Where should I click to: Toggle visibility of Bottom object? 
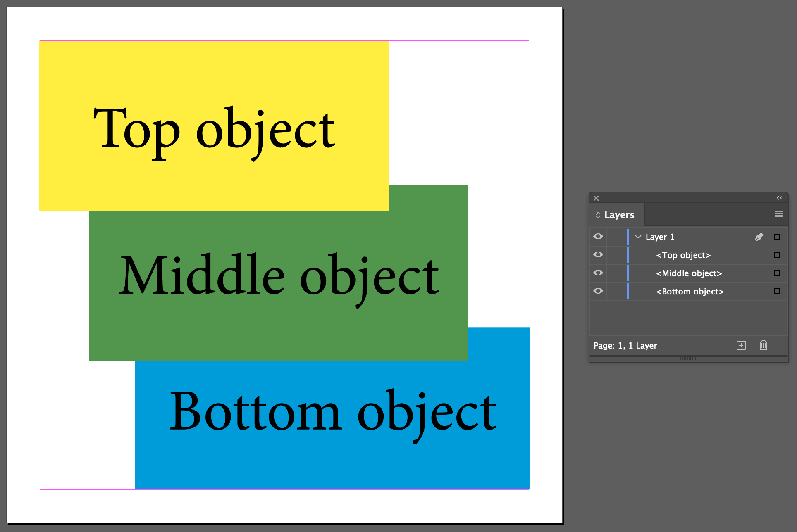click(x=598, y=291)
